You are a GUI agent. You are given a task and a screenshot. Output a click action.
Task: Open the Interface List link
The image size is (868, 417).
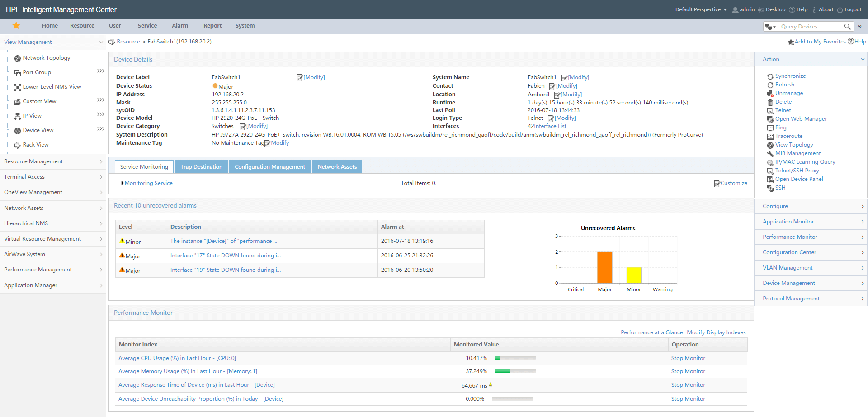550,126
